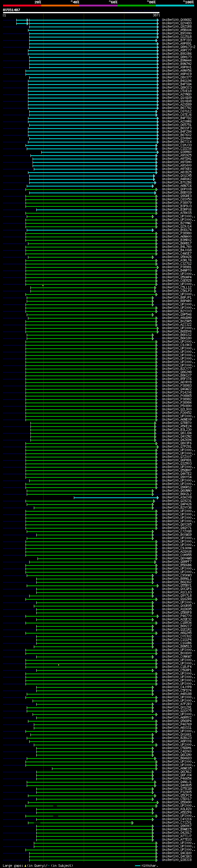The height and width of the screenshot is (868, 197).
Task: Select label UniRef100_P32905
Action: (x=176, y=792)
